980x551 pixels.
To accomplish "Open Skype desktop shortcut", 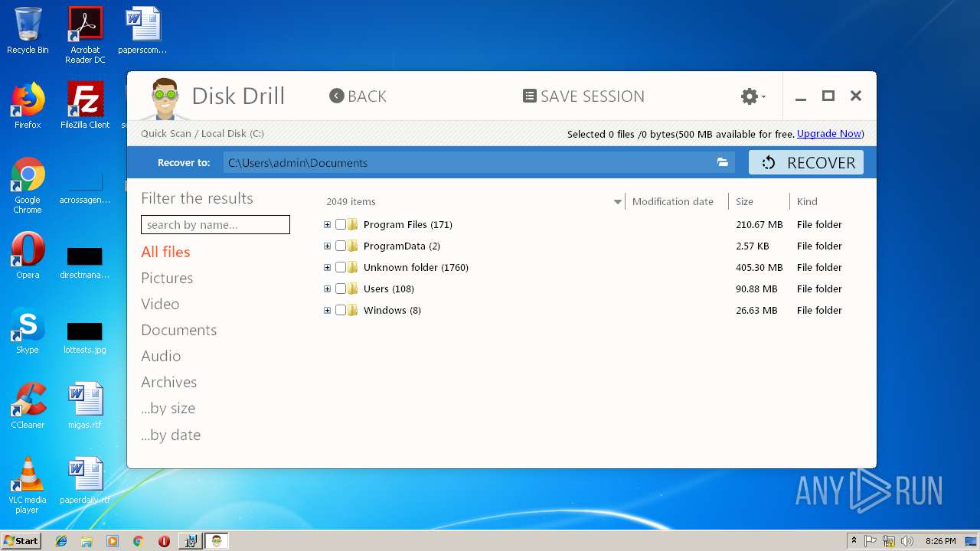I will 28,331.
